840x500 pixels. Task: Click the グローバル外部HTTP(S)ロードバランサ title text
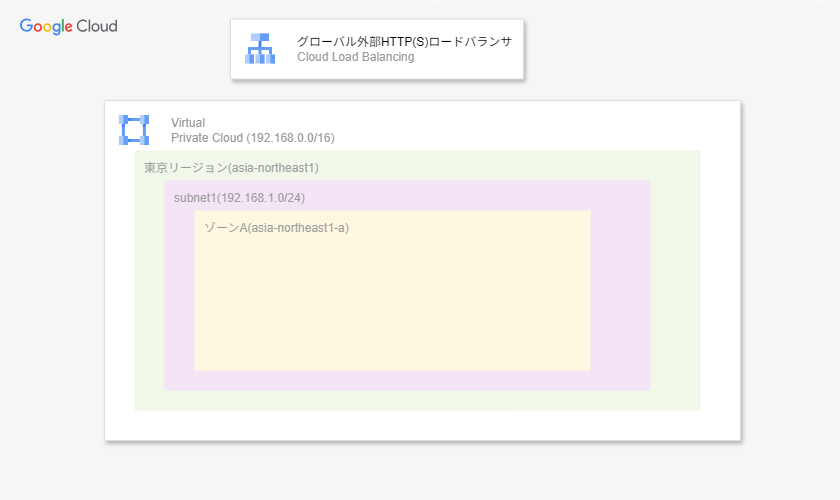click(404, 42)
